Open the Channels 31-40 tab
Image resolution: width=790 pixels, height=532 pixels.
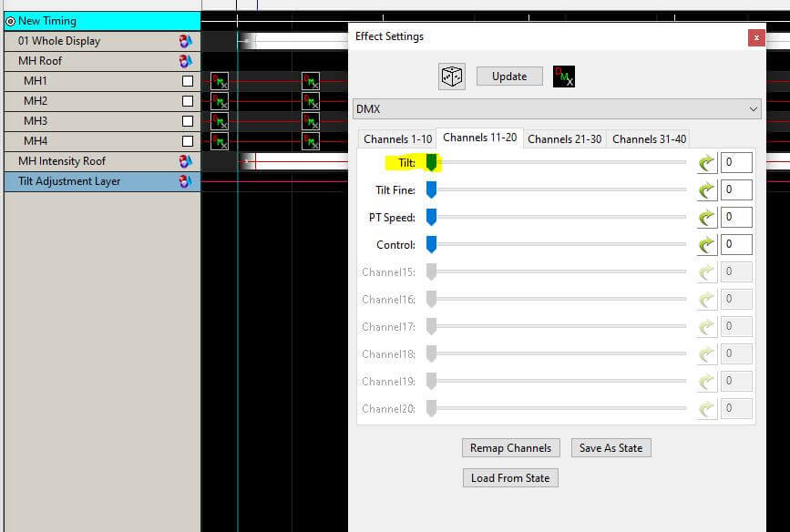pyautogui.click(x=649, y=138)
